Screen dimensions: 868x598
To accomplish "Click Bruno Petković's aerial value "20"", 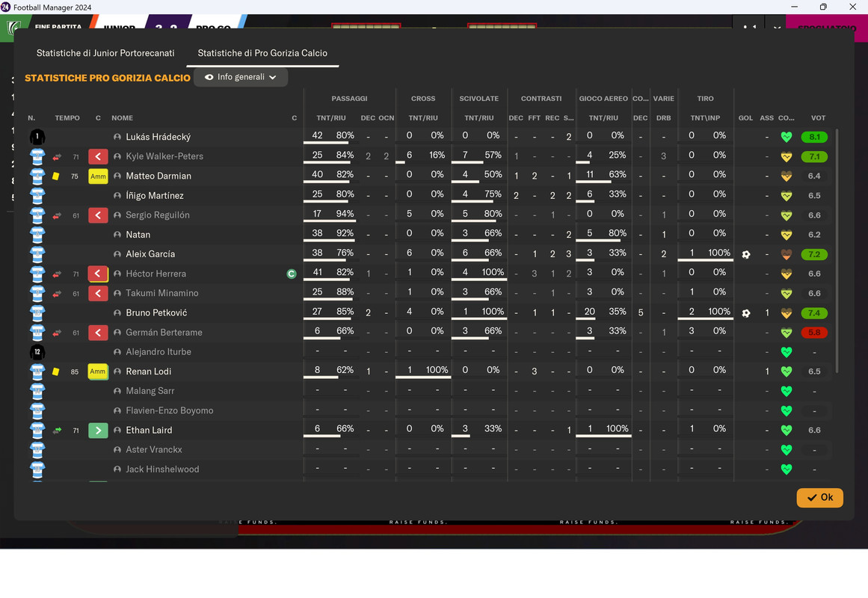I will pyautogui.click(x=590, y=312).
